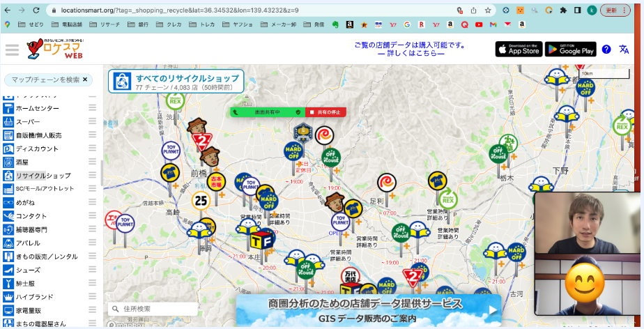Select the SC/モール/アウトレット icon

click(8, 189)
